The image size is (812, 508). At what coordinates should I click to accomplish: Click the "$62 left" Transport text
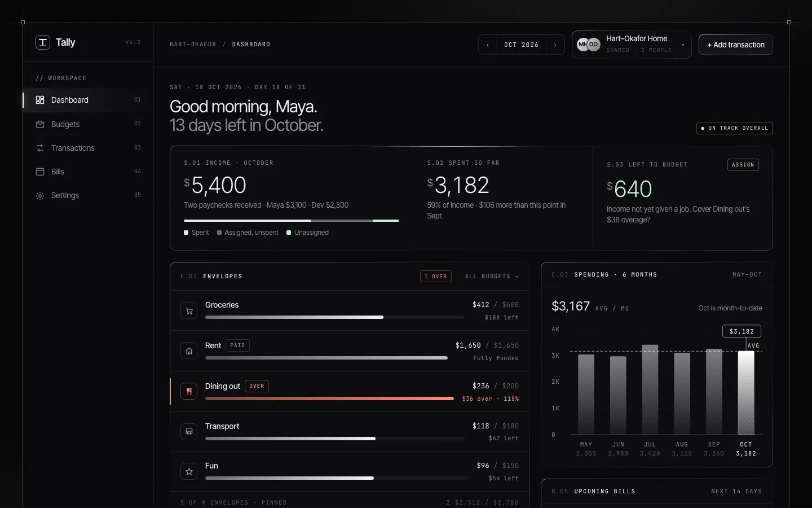(x=503, y=439)
